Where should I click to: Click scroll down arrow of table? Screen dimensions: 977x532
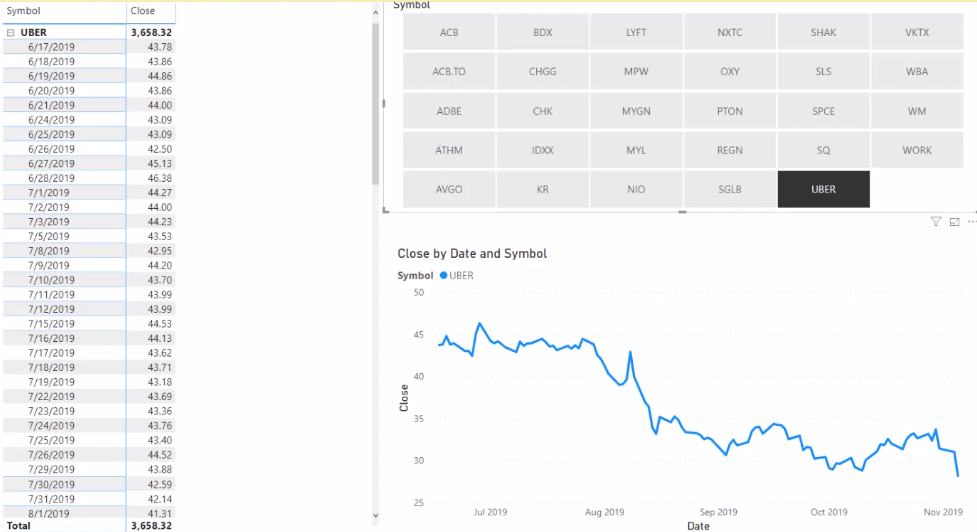pyautogui.click(x=375, y=515)
